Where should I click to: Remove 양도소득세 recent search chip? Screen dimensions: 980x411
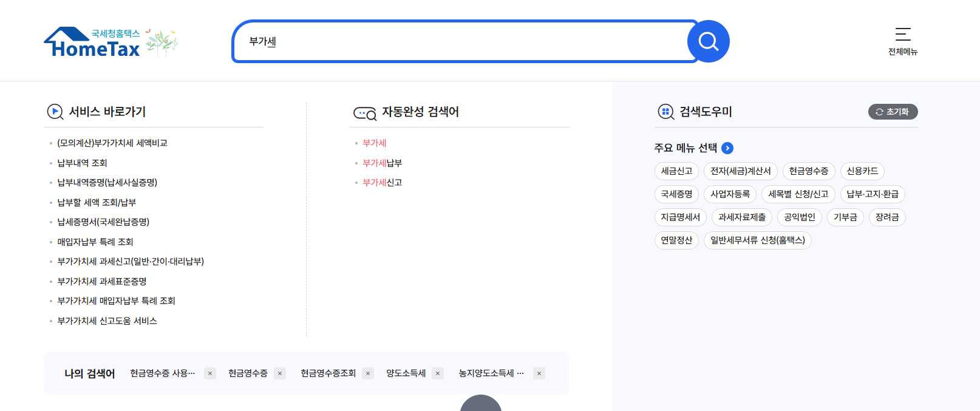click(438, 373)
